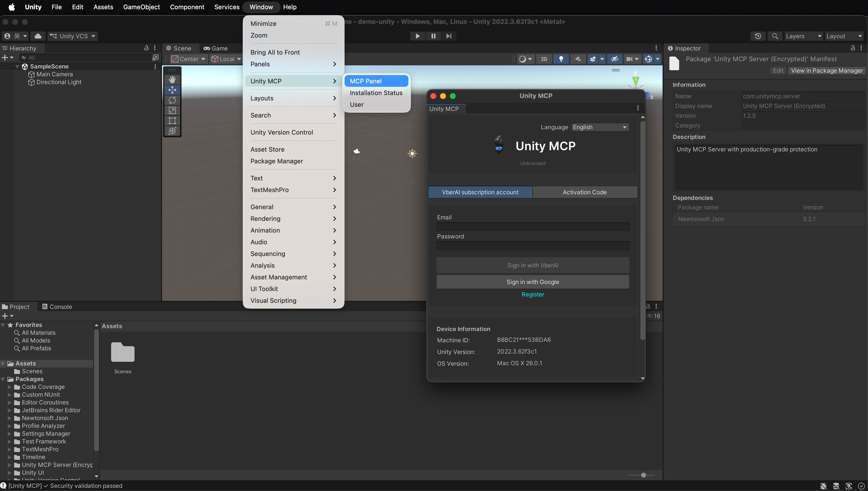Screen dimensions: 868x491
Task: Collapse the SampleScene tree arrow
Action: (x=17, y=67)
